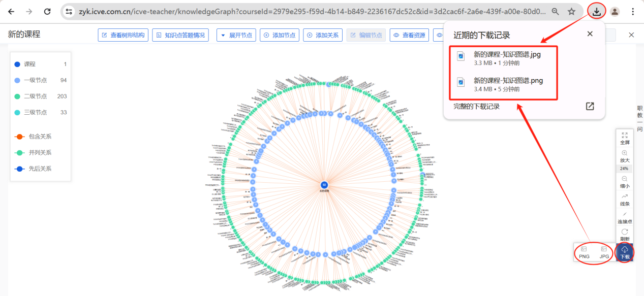Open Chrome downloads icon in toolbar
Image resolution: width=644 pixels, height=296 pixels.
point(597,11)
